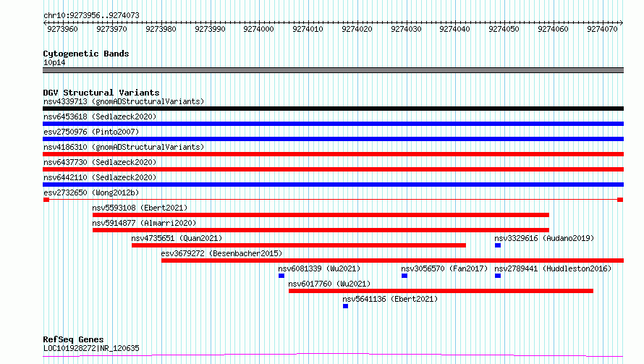Screen dimensions: 644x364
Task: Click left red end block of esv2732650
Action: (x=46, y=200)
